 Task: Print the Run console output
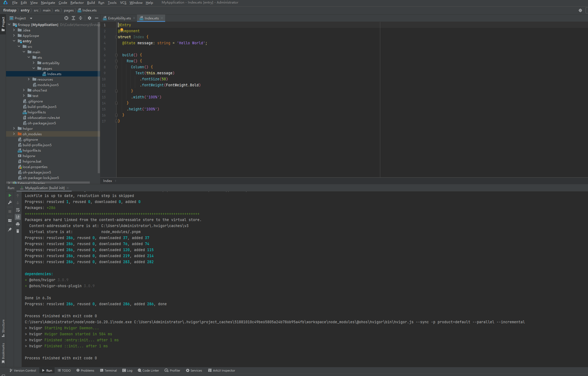[x=18, y=224]
